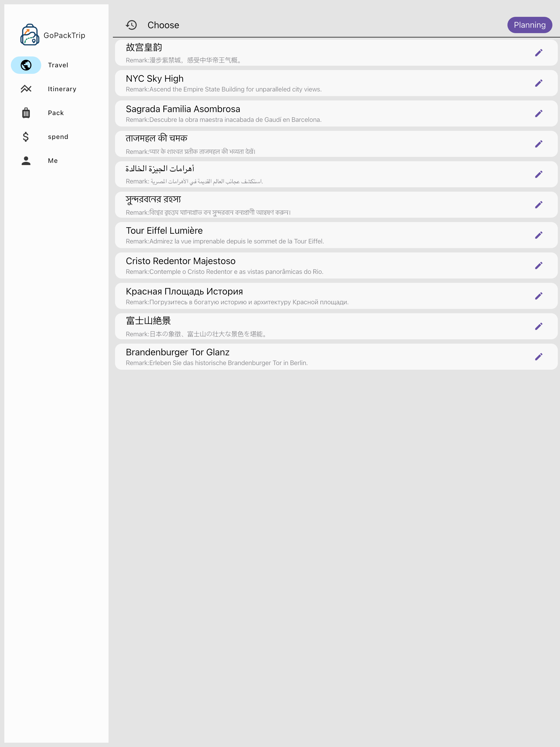Click the Planning button
The height and width of the screenshot is (747, 560).
point(529,25)
